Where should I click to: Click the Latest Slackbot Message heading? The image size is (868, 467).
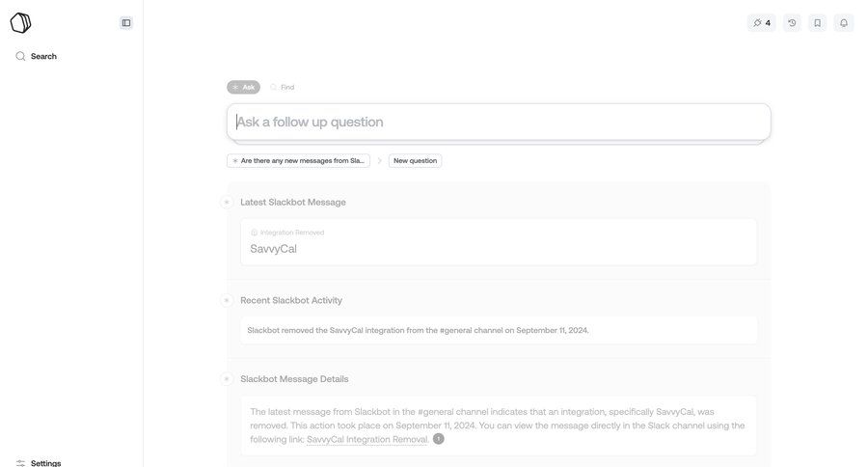click(x=293, y=203)
